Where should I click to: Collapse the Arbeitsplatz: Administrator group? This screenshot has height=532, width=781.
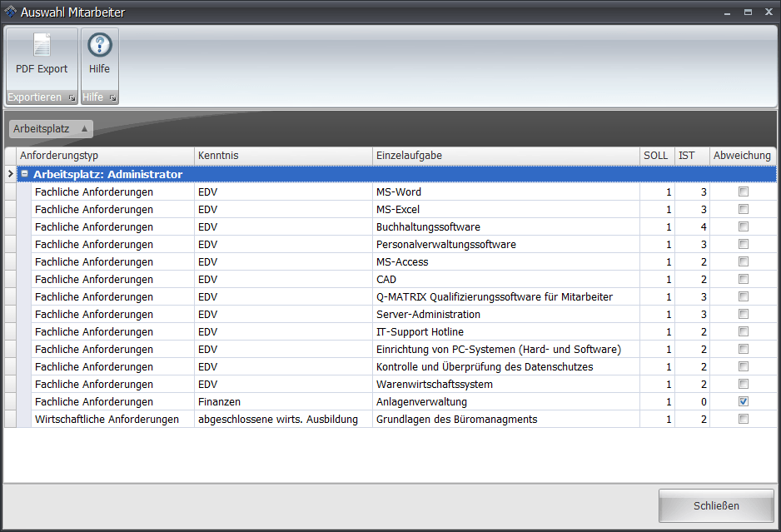click(x=24, y=174)
